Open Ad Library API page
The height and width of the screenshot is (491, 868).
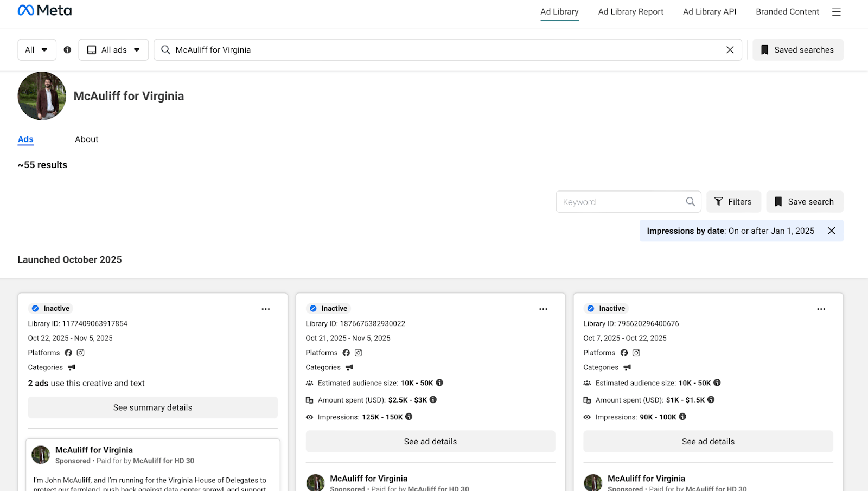coord(710,12)
